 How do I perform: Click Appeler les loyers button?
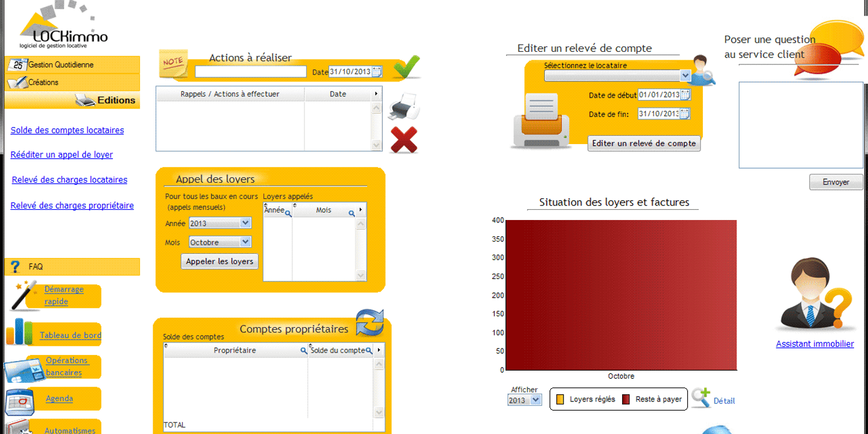pos(219,261)
